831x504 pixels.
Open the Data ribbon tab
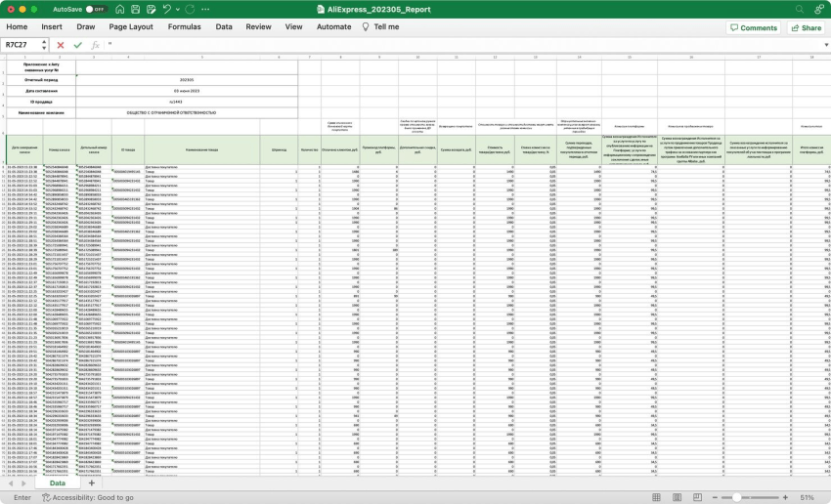[224, 26]
